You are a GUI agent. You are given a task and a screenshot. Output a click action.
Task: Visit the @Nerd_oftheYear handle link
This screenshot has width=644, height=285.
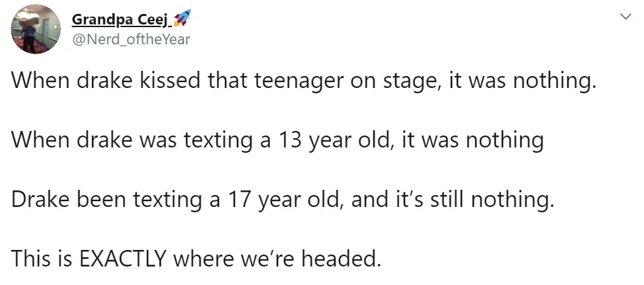point(131,40)
